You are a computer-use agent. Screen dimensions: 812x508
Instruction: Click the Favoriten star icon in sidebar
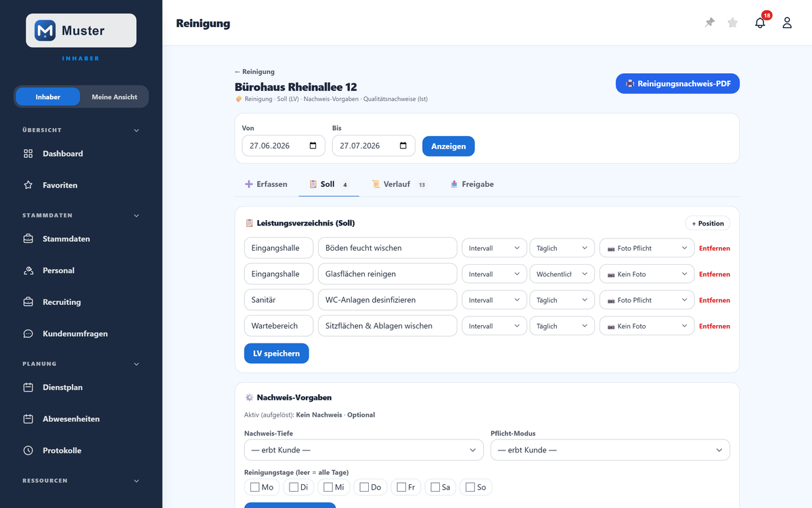28,185
